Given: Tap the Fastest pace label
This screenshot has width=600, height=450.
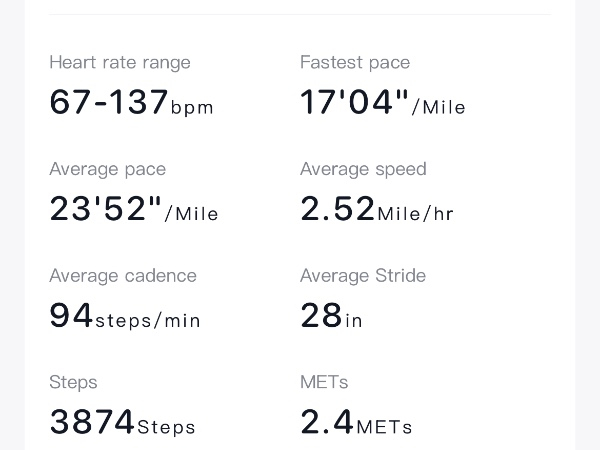Looking at the screenshot, I should pyautogui.click(x=355, y=62).
